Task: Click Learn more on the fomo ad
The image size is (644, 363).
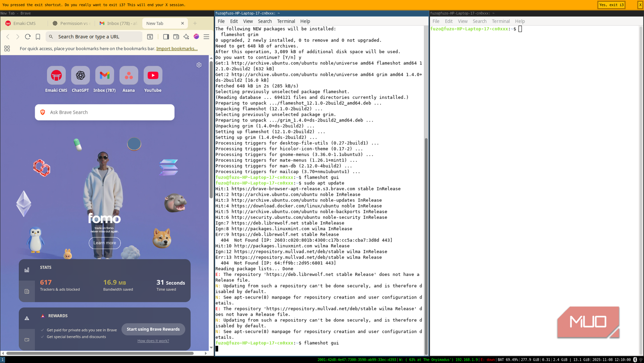Action: coord(104,243)
